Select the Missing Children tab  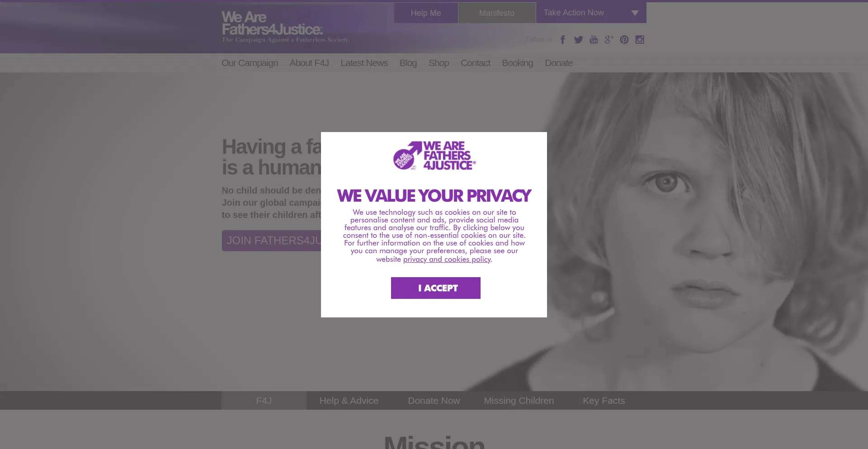click(519, 401)
